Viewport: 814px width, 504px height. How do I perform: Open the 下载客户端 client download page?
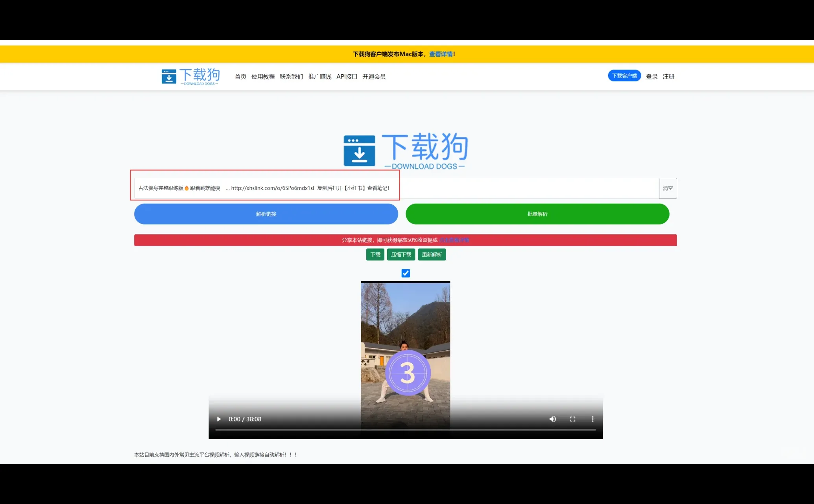coord(624,75)
